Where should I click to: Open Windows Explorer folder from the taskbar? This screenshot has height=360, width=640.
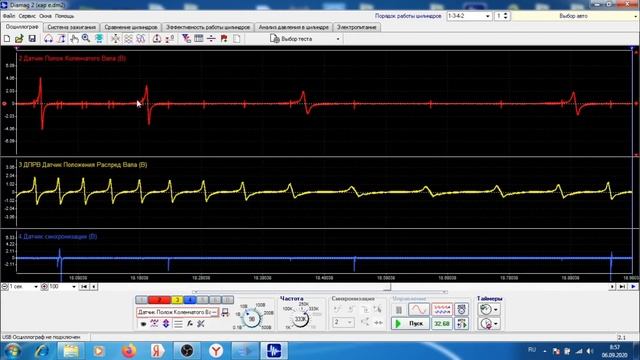coord(71,351)
